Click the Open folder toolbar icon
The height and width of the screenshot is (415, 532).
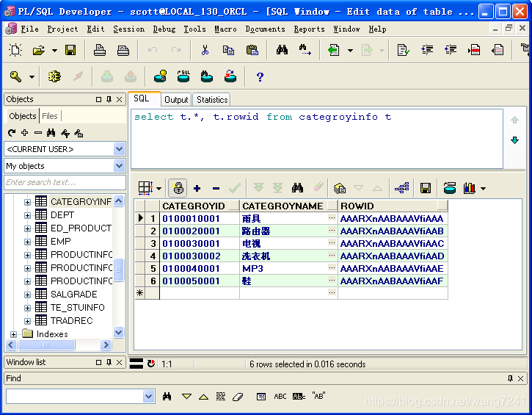pos(39,50)
